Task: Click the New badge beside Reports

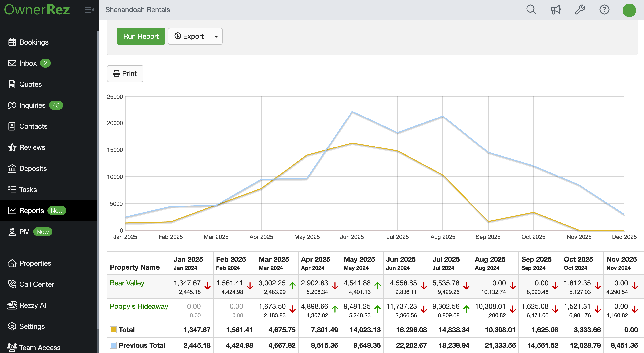Action: [57, 211]
